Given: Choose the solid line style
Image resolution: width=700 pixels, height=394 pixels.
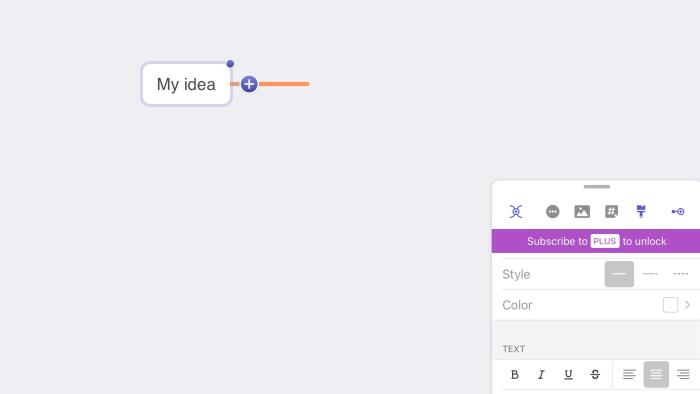Looking at the screenshot, I should coord(619,274).
